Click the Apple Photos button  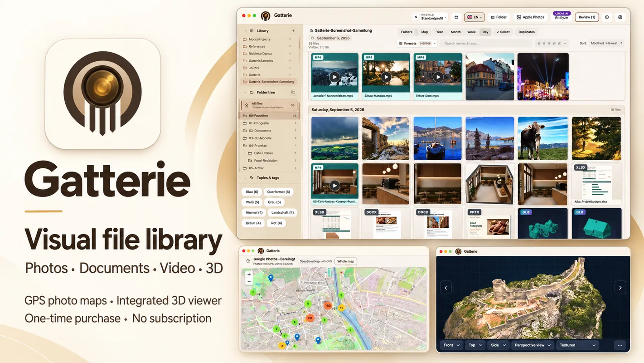point(530,17)
